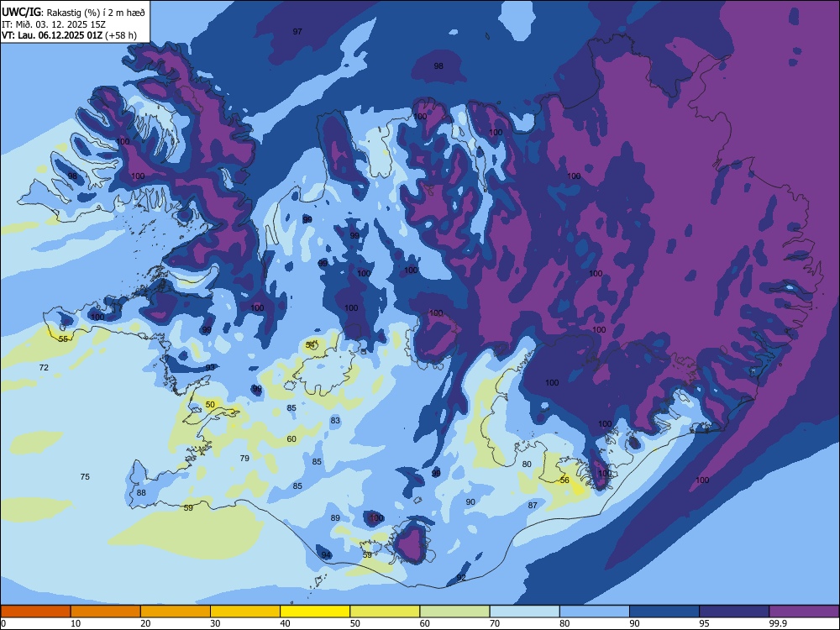Click the map value '88' on the southwest peninsula
This screenshot has width=840, height=630.
[x=141, y=493]
